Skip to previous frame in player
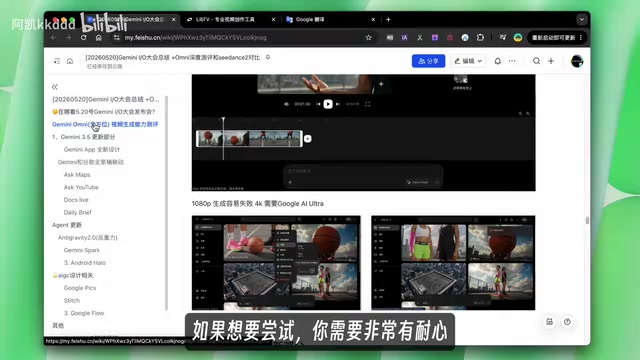Screen dimensions: 640x360 point(318,104)
